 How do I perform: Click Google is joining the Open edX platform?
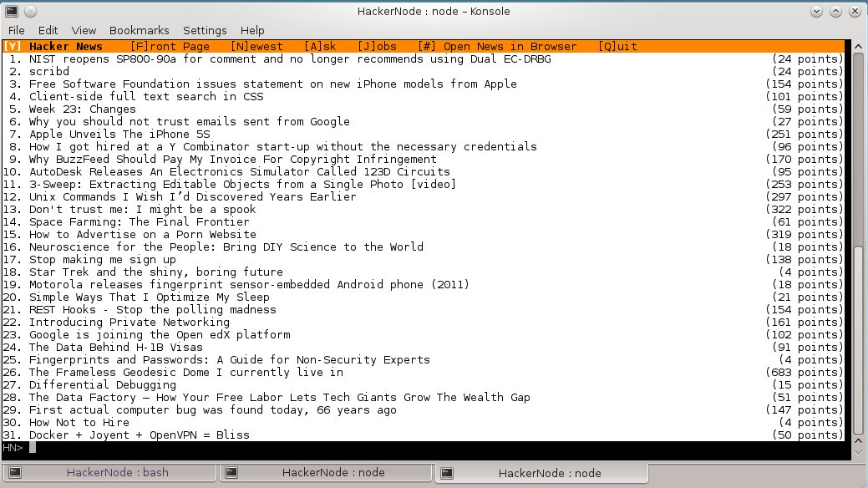(x=160, y=335)
